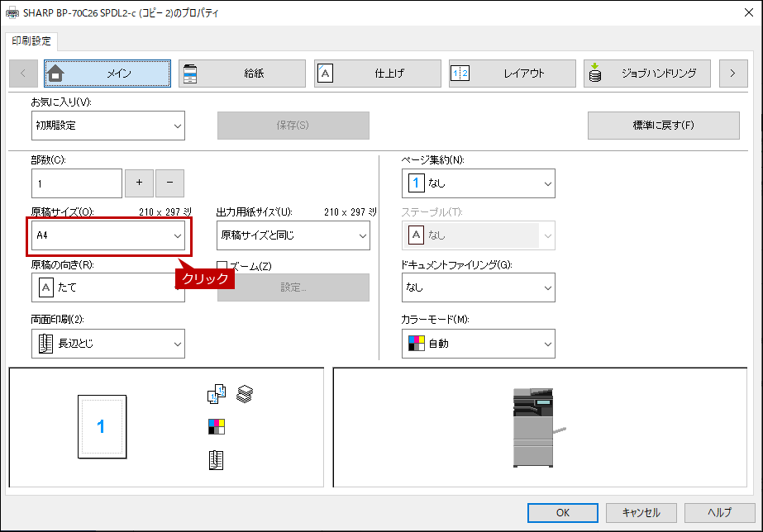Close the printer properties dialog

coord(749,12)
